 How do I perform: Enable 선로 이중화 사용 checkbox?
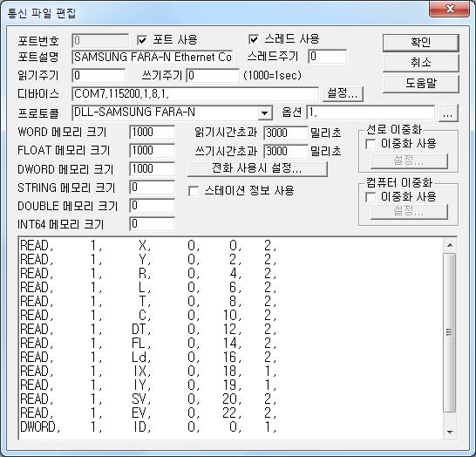371,144
